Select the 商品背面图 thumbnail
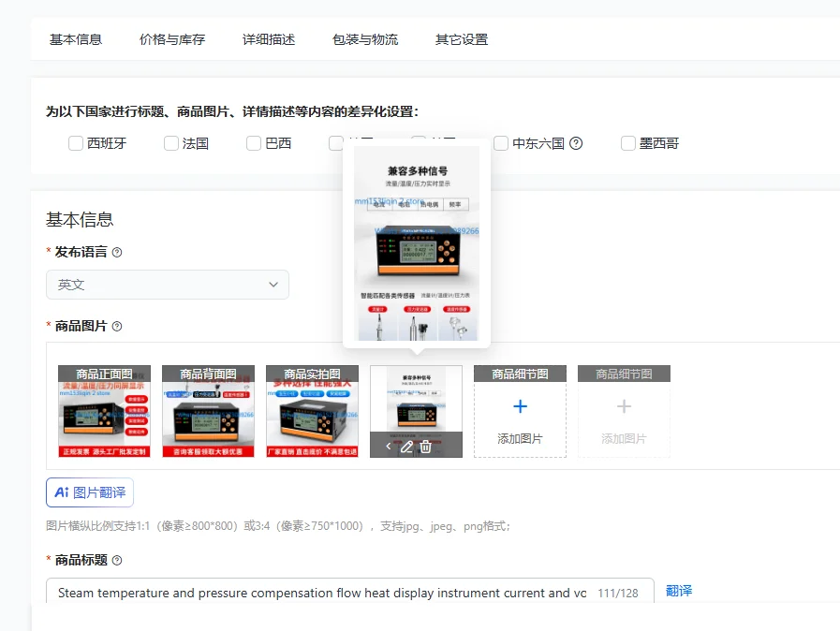This screenshot has height=631, width=840. click(x=209, y=411)
